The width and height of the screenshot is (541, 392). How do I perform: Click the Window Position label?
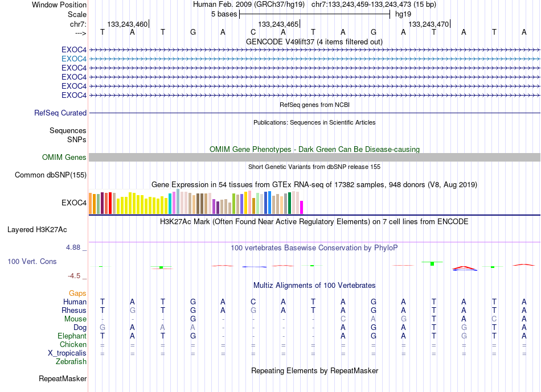(59, 5)
